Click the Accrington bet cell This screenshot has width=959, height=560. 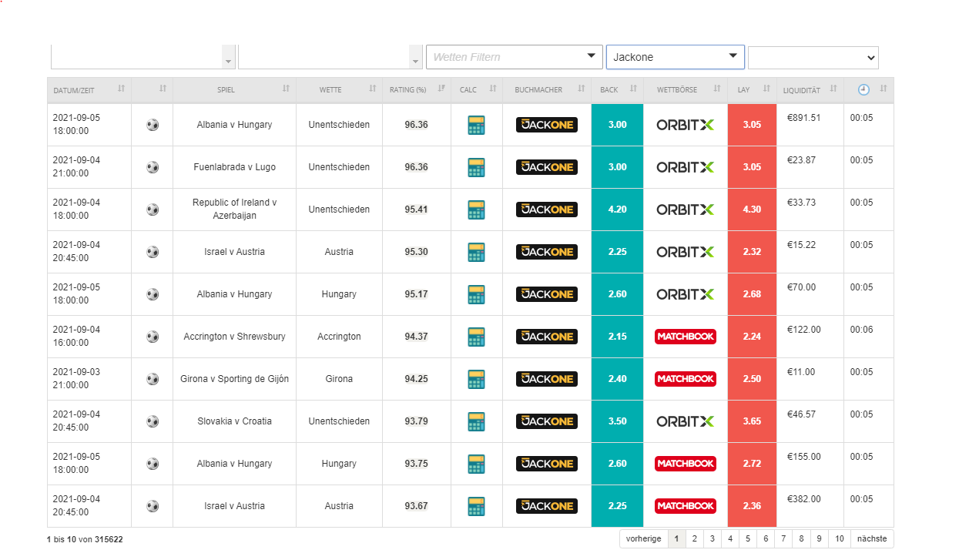[x=339, y=337]
